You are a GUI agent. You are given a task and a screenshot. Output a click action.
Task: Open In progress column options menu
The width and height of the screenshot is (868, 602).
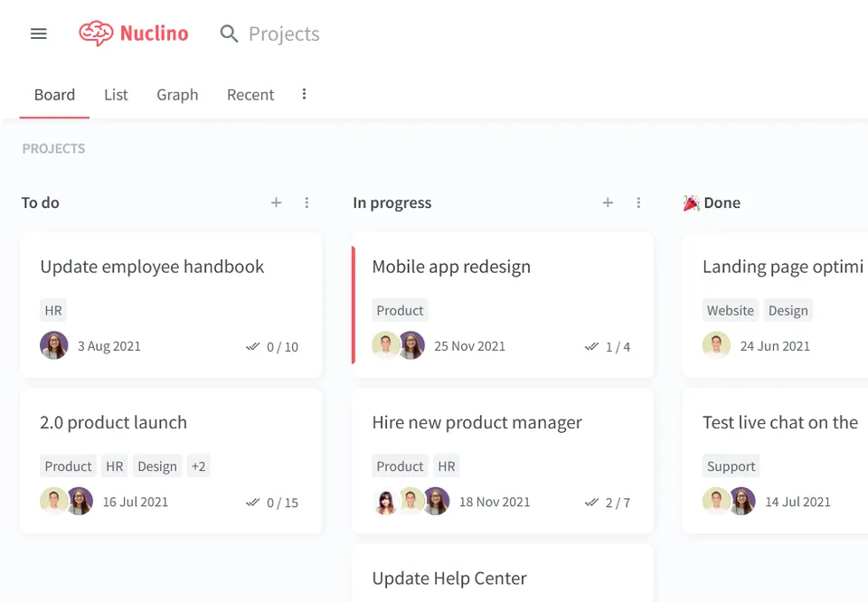(638, 202)
